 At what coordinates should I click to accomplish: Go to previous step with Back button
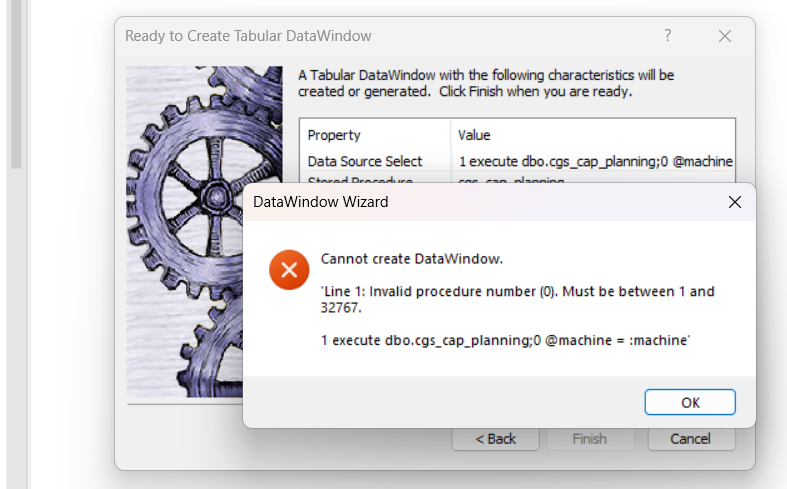[495, 439]
